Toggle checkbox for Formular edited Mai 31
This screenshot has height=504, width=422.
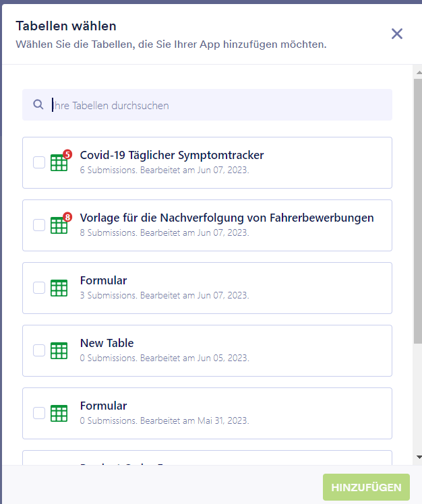(39, 413)
